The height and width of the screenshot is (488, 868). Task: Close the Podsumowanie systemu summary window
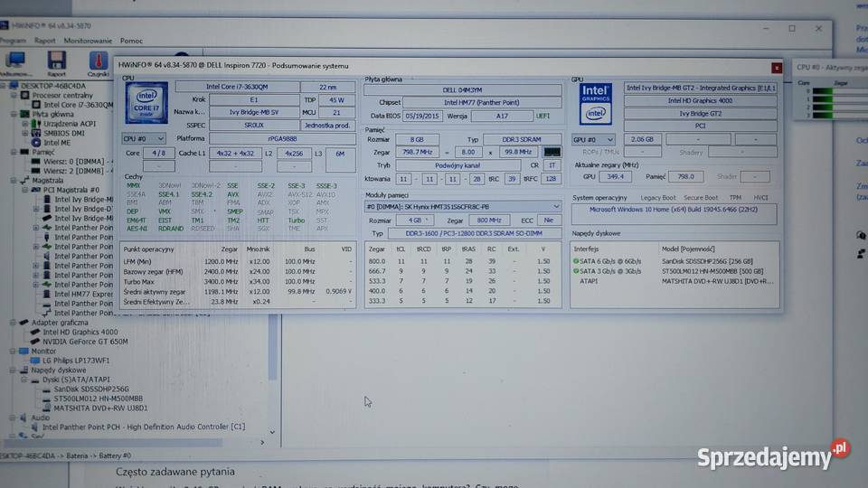pos(776,68)
